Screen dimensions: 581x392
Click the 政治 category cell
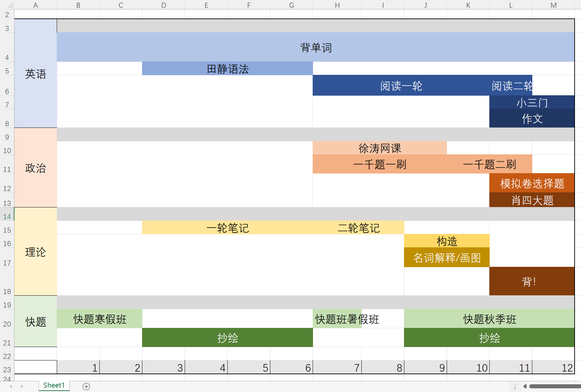click(35, 169)
